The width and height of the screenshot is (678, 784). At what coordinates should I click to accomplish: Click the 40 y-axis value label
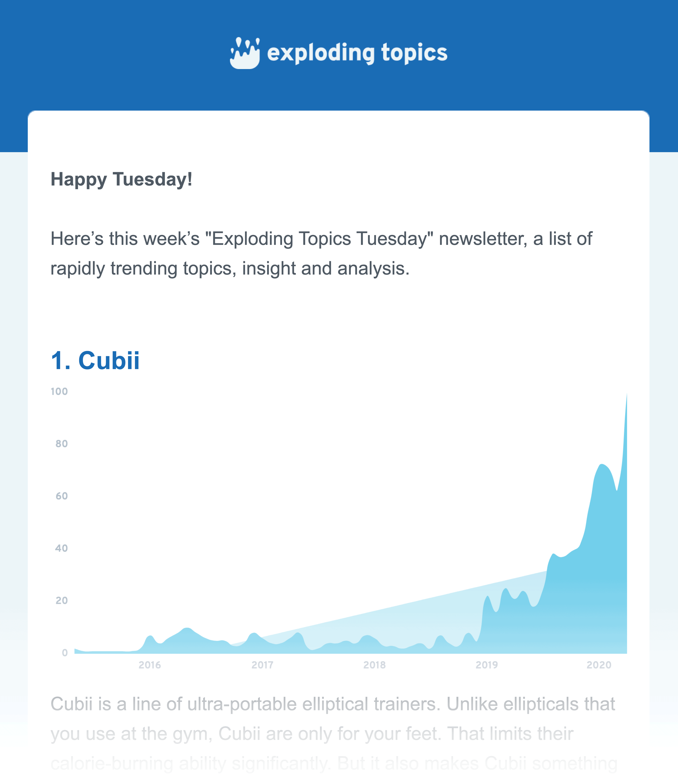61,548
